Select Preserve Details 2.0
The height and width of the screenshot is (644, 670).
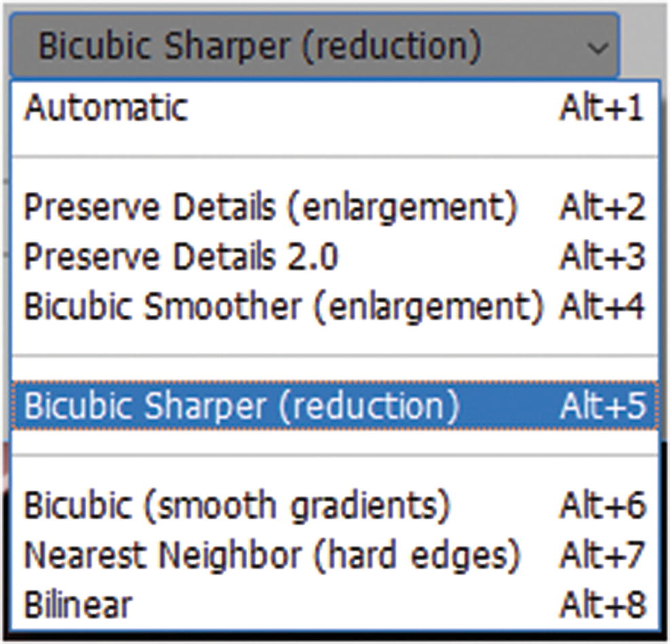(181, 257)
